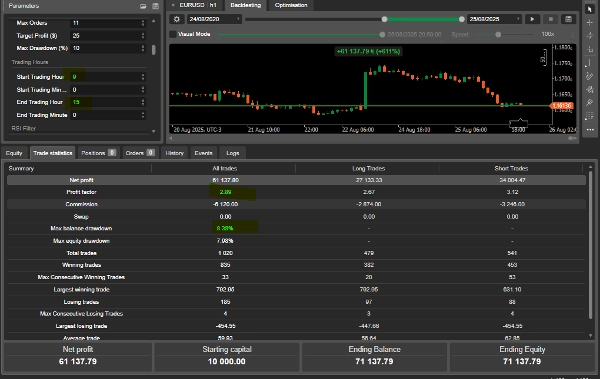Select the Profit factor row label
The image size is (600, 379).
coord(81,192)
